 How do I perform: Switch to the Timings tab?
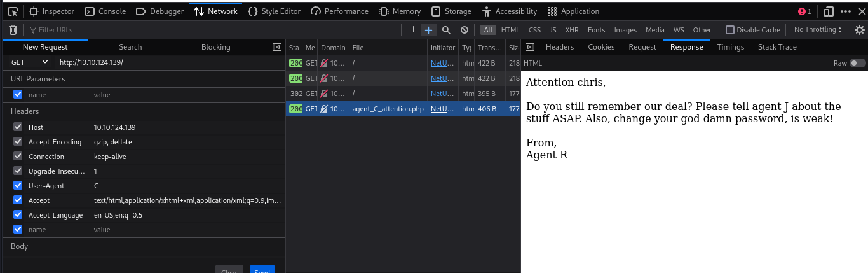pyautogui.click(x=730, y=47)
